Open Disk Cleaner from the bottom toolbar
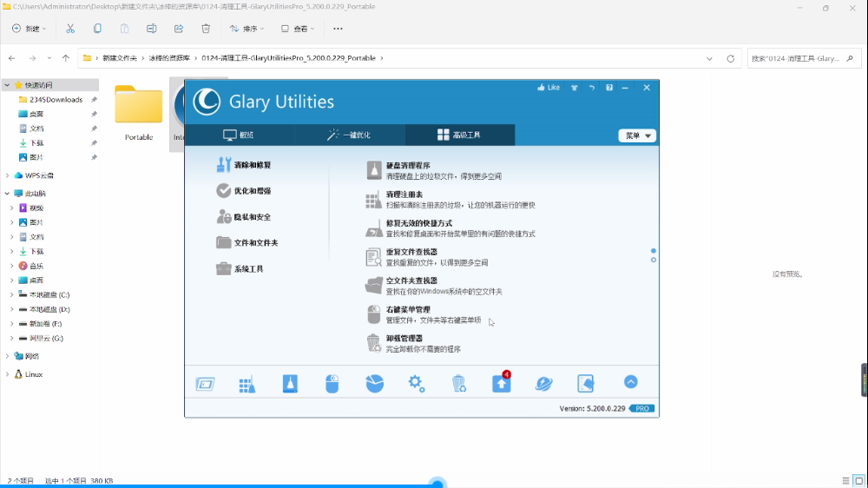The width and height of the screenshot is (868, 488). pos(290,384)
